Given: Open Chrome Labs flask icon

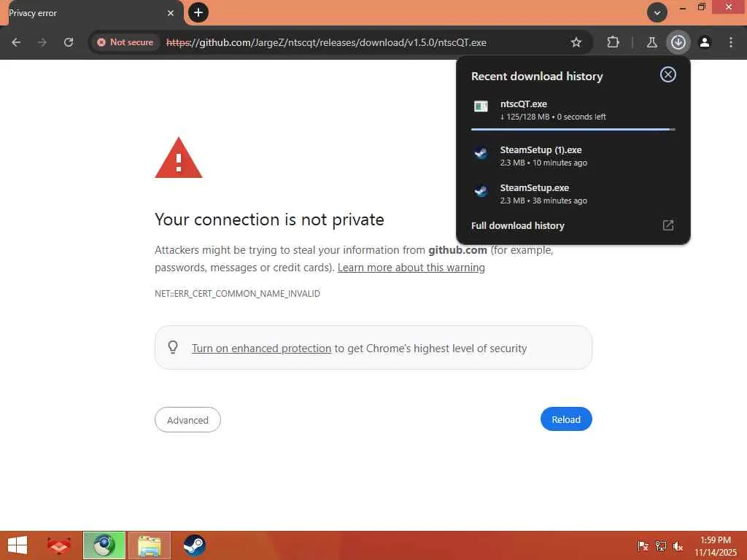Looking at the screenshot, I should (651, 42).
